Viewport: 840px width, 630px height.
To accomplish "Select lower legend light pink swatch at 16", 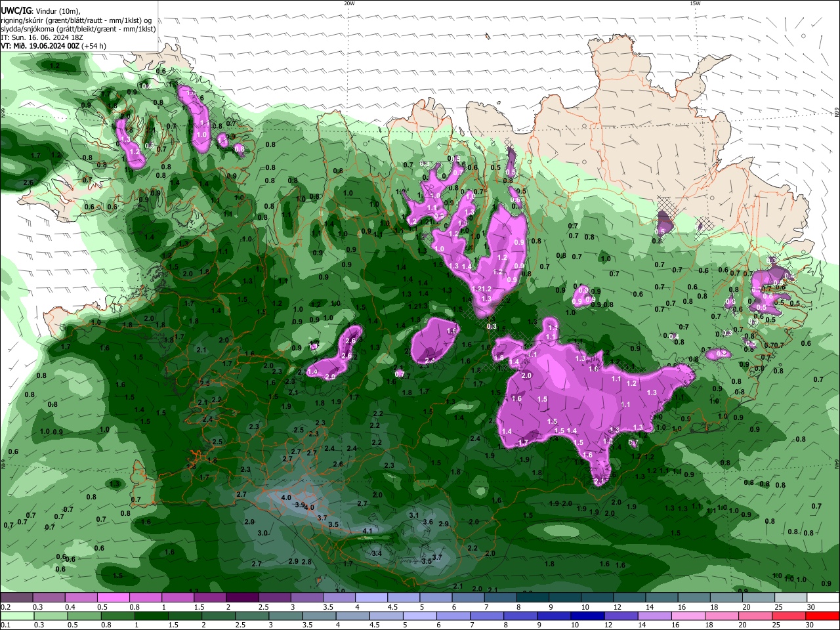I will click(x=689, y=616).
